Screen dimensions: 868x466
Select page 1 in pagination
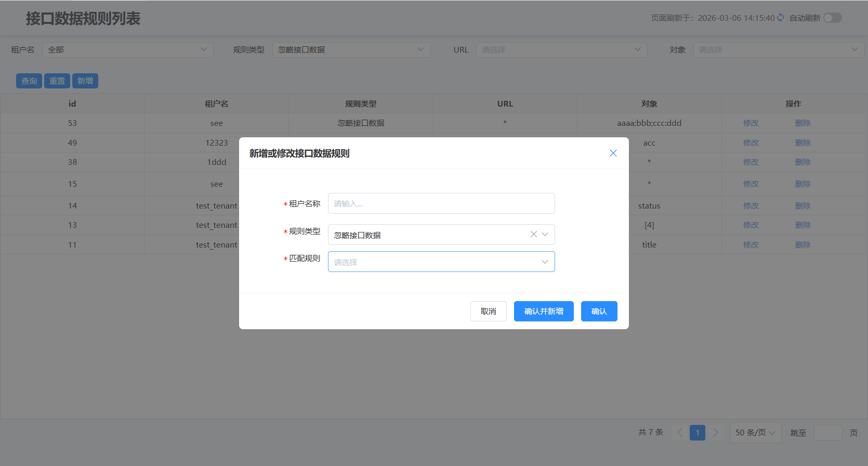[697, 433]
